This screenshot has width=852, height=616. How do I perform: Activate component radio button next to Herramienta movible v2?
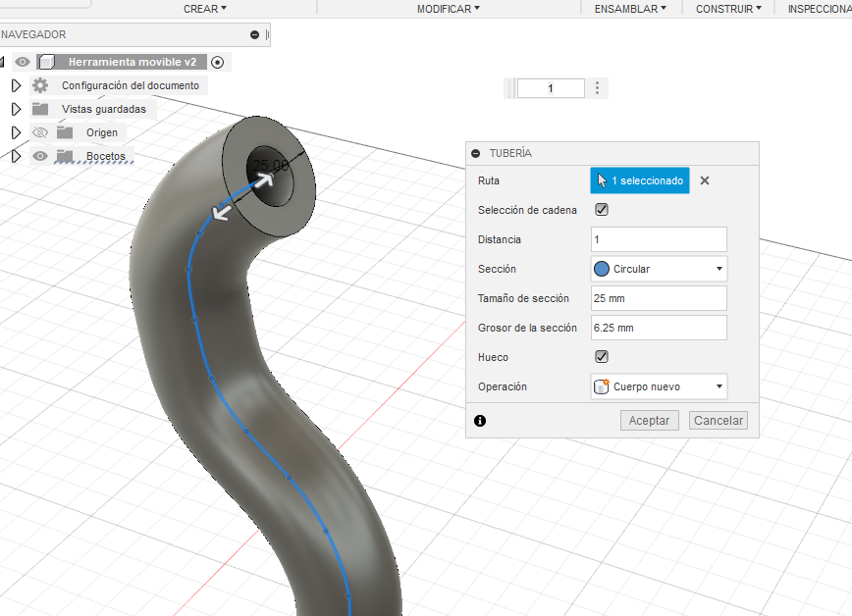(217, 63)
